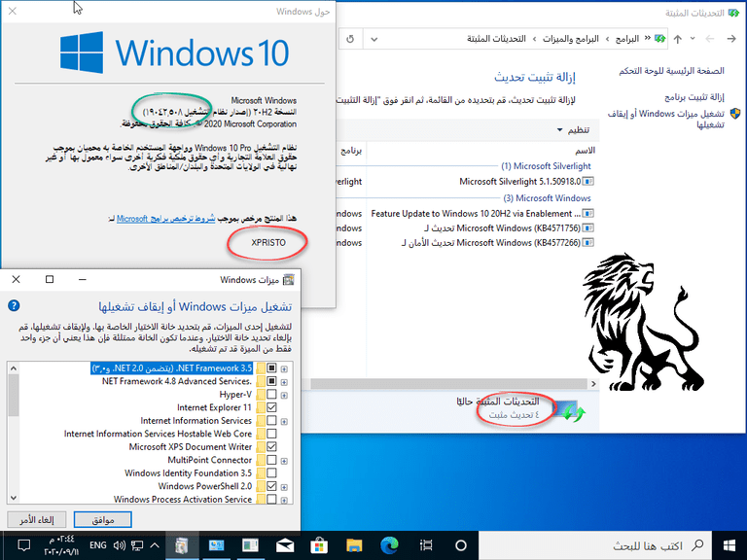
Task: Expand the Hyper-V tree node
Action: [x=284, y=396]
